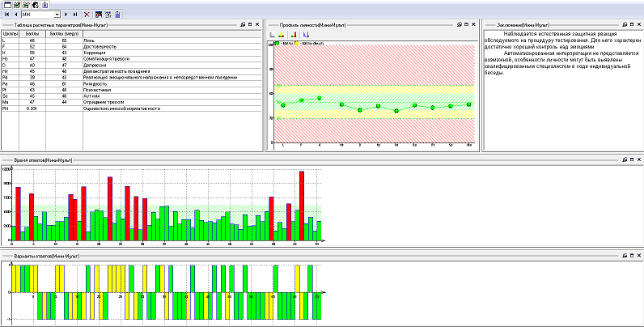Click first icon in top toolbar row

(x=6, y=5)
